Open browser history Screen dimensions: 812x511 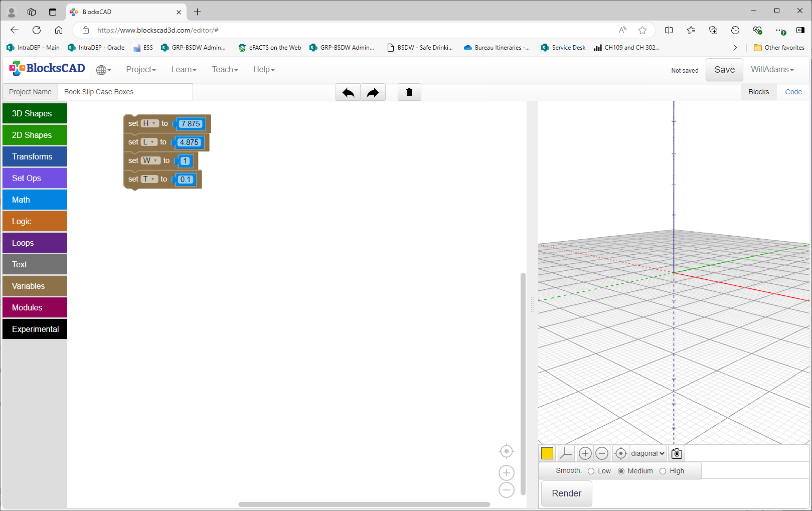coord(735,30)
